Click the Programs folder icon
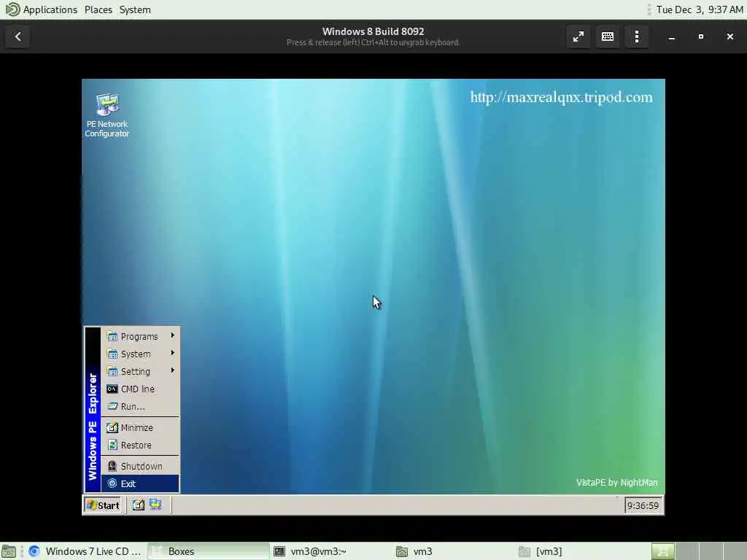The height and width of the screenshot is (560, 747). pos(112,337)
